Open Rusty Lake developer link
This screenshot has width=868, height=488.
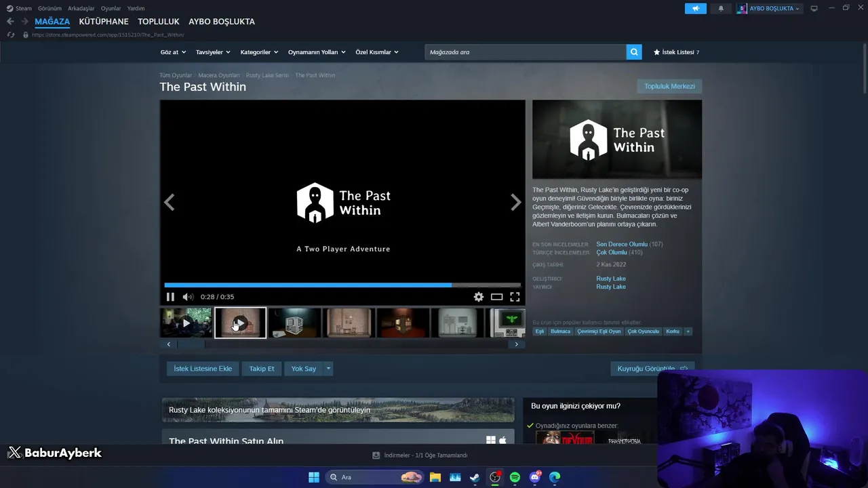611,279
